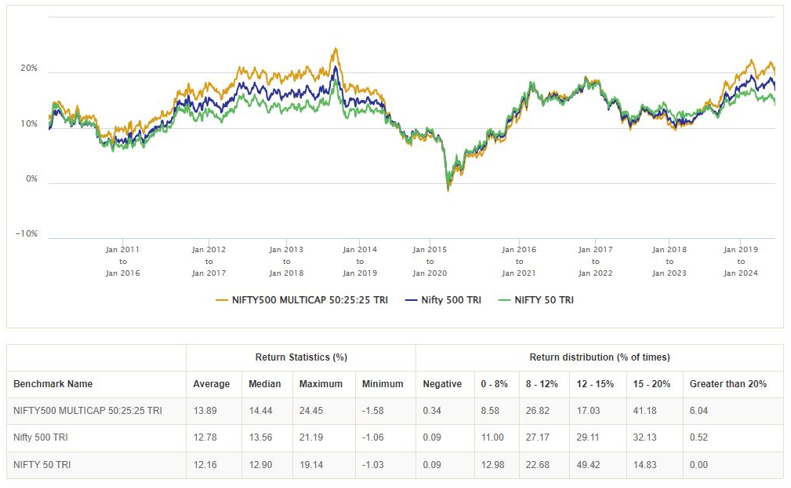
Task: Click the 8 - 12% column header
Action: pos(542,384)
